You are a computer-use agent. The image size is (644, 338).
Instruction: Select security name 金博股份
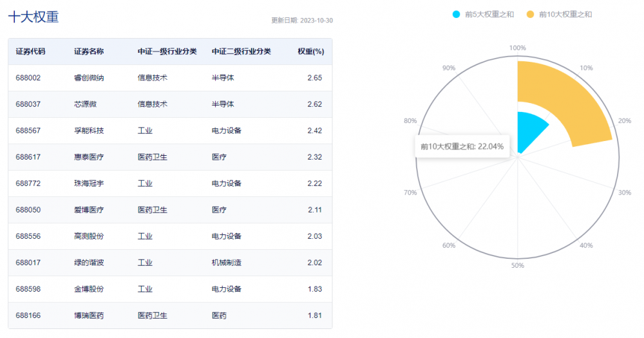(x=89, y=289)
